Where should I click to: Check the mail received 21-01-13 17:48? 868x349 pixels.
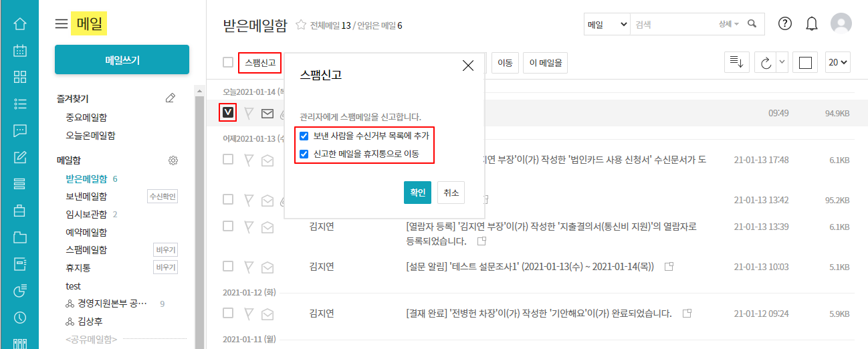(228, 159)
